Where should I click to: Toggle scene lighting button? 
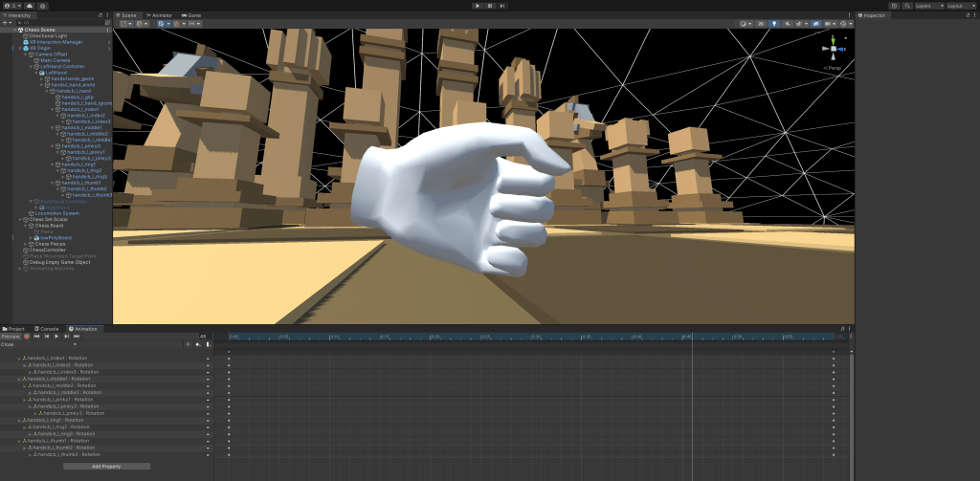click(774, 24)
